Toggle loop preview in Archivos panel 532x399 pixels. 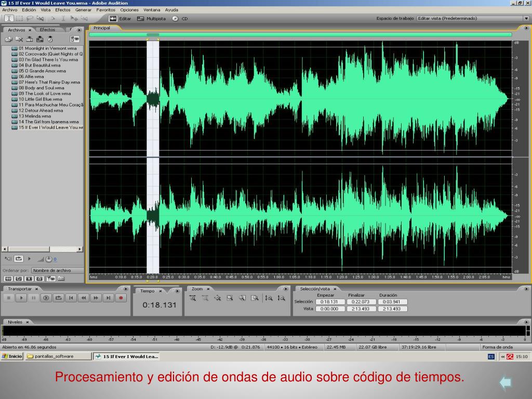point(19,259)
